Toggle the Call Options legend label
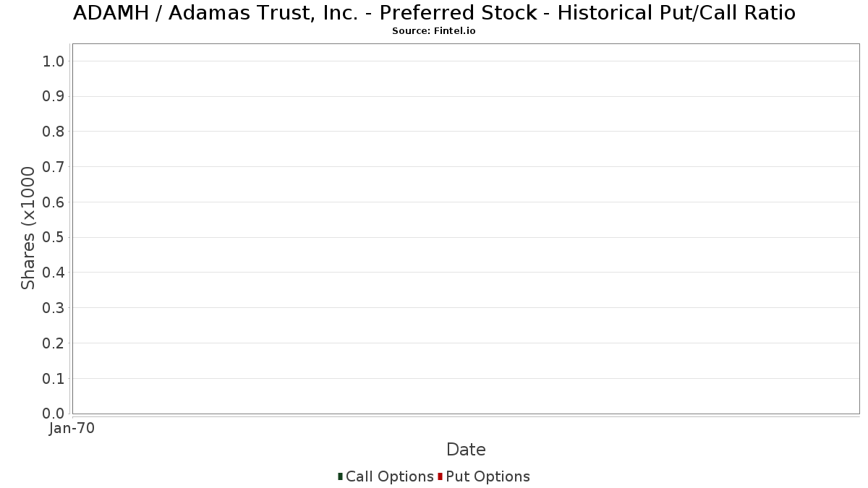 click(389, 476)
